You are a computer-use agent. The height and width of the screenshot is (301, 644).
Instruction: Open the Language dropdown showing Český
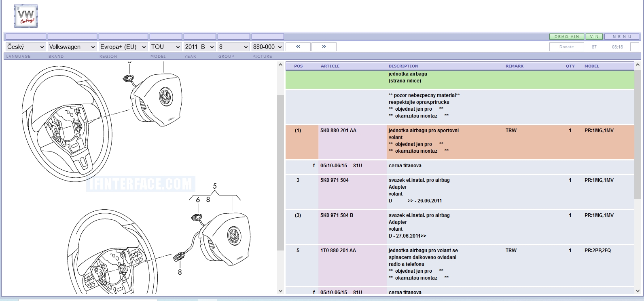click(x=25, y=47)
